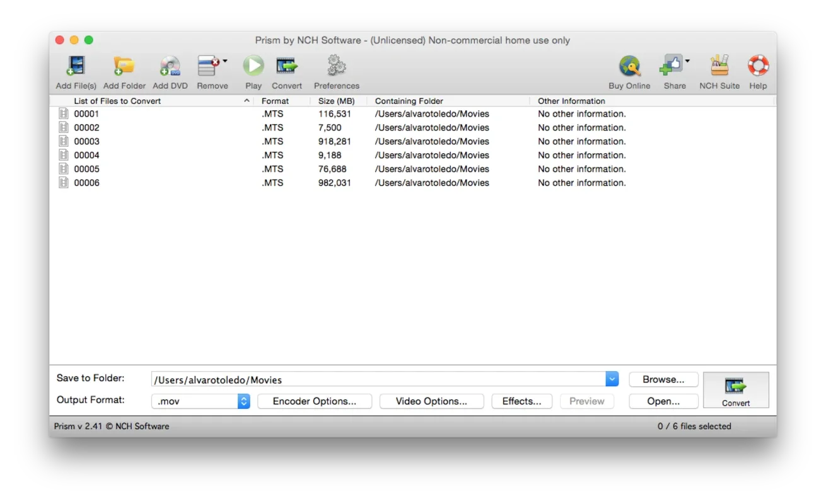
Task: Open the NCH Suite toolbox icon
Action: click(x=719, y=66)
